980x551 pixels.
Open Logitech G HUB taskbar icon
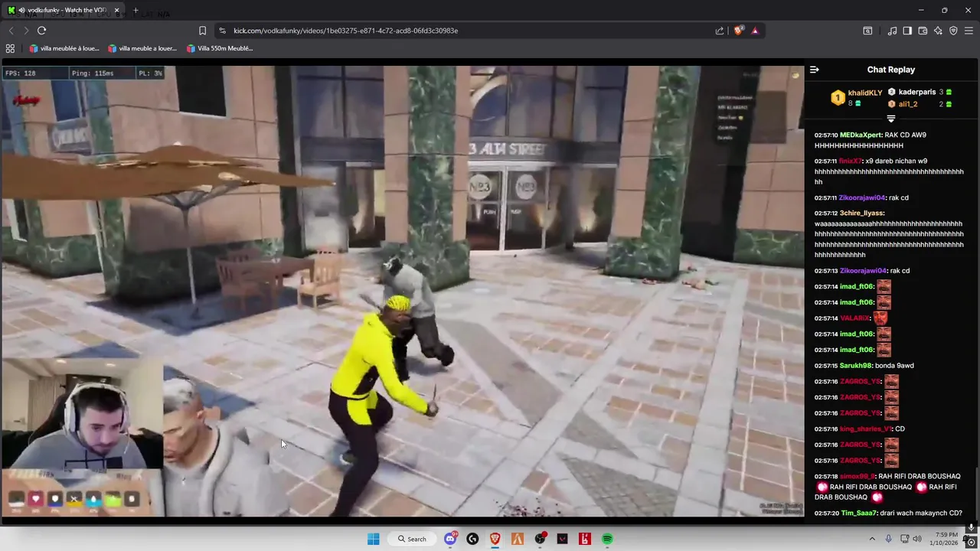click(472, 539)
